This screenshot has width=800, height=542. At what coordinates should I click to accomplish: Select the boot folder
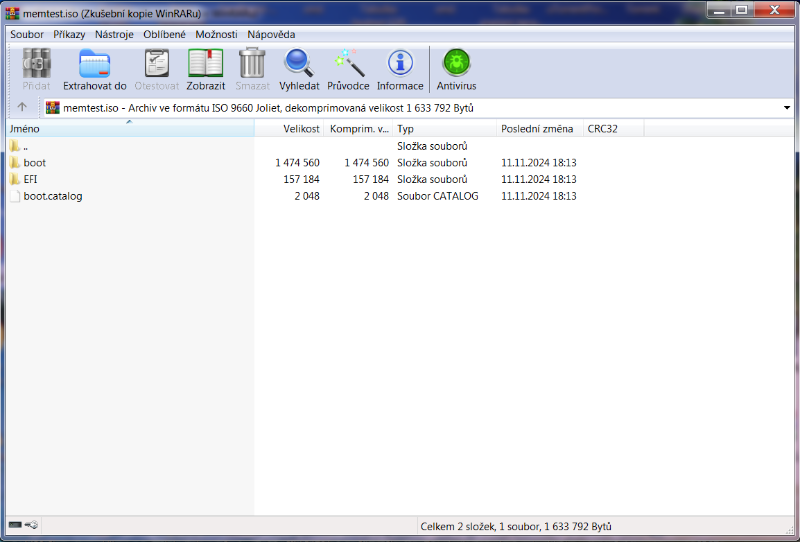click(34, 162)
